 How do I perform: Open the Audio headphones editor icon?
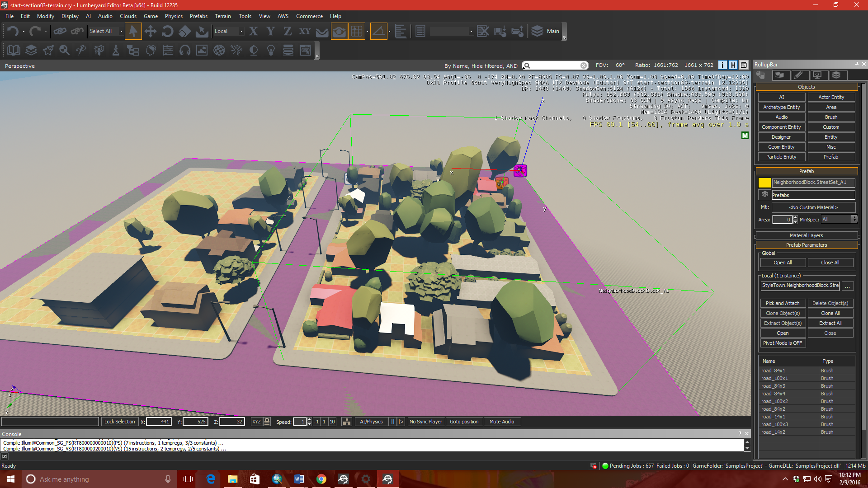185,50
